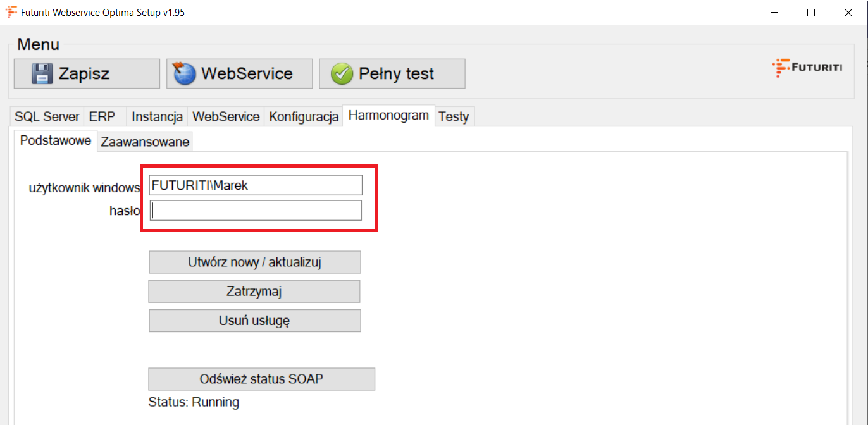The height and width of the screenshot is (425, 868).
Task: Select the Harmonogram tab
Action: pyautogui.click(x=388, y=116)
